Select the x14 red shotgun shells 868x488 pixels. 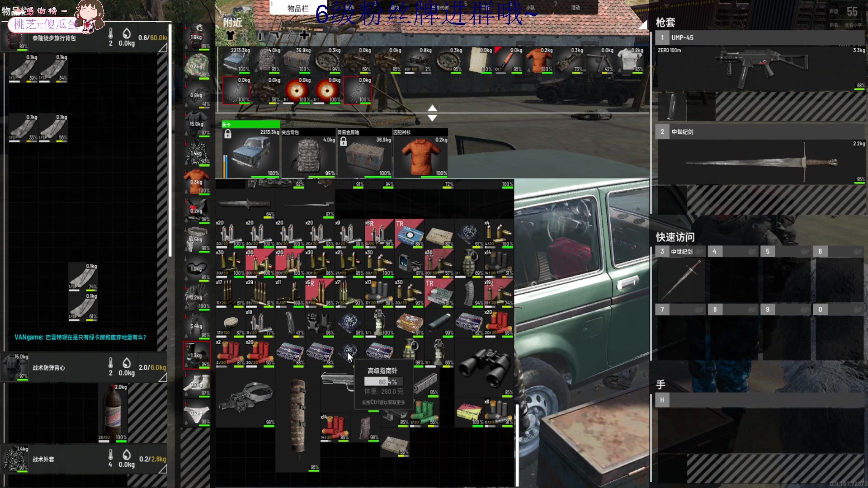click(x=335, y=427)
